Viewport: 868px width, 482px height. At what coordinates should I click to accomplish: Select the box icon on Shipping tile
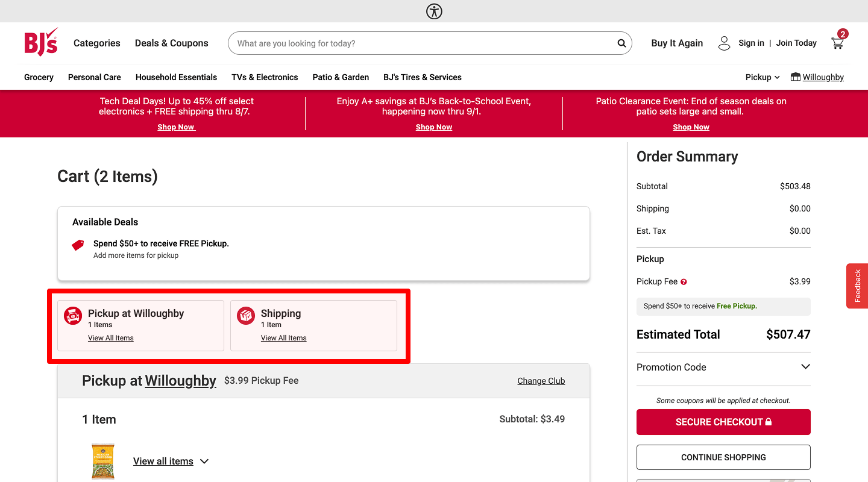(x=245, y=315)
